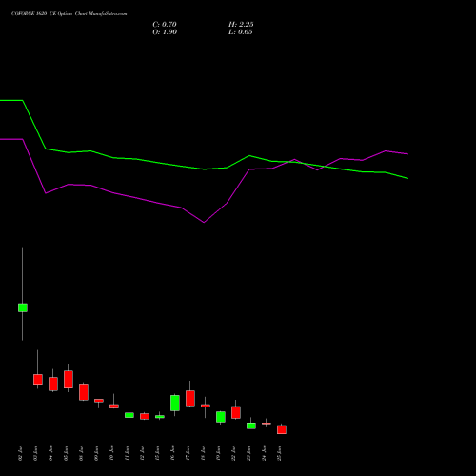Select the red candlestick above 04 Jun
The width and height of the screenshot is (476, 476).
[53, 384]
